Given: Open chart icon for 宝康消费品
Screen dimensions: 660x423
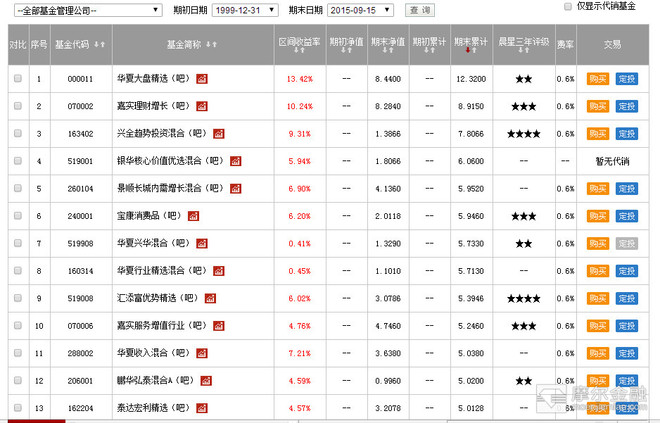Looking at the screenshot, I should [x=194, y=216].
